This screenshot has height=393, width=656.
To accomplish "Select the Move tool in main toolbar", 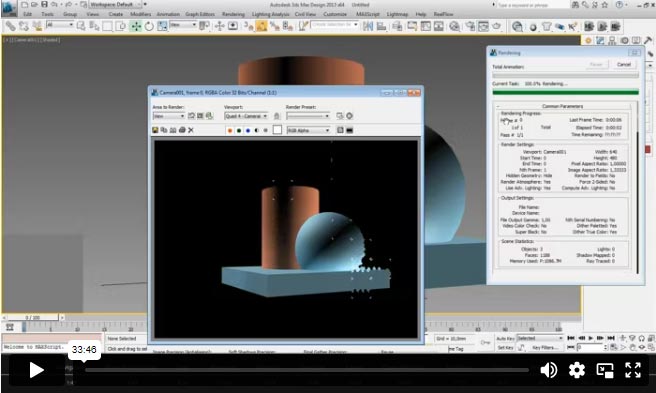I will [x=136, y=26].
